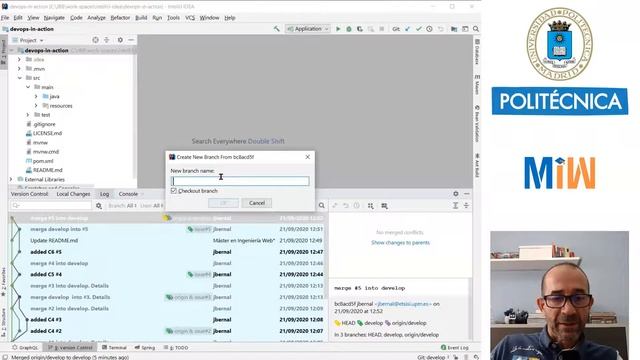
Task: Collapse all icon in Project panel header
Action: tap(107, 40)
